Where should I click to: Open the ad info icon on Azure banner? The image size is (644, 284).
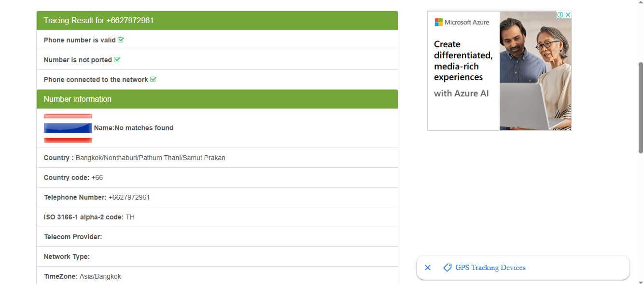tap(560, 15)
